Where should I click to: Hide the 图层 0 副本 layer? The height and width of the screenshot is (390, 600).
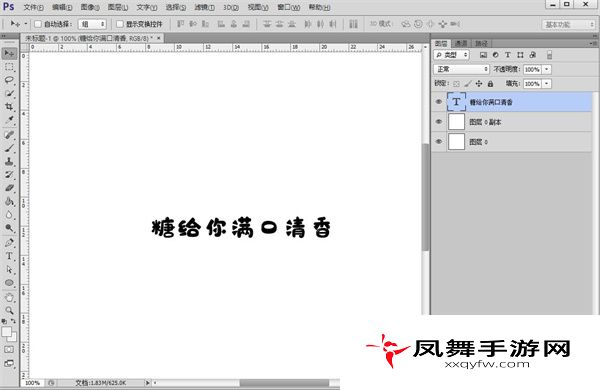coord(439,122)
